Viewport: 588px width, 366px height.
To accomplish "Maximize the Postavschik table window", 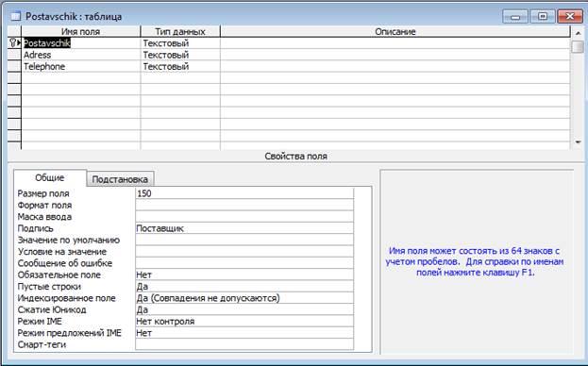I will [543, 16].
